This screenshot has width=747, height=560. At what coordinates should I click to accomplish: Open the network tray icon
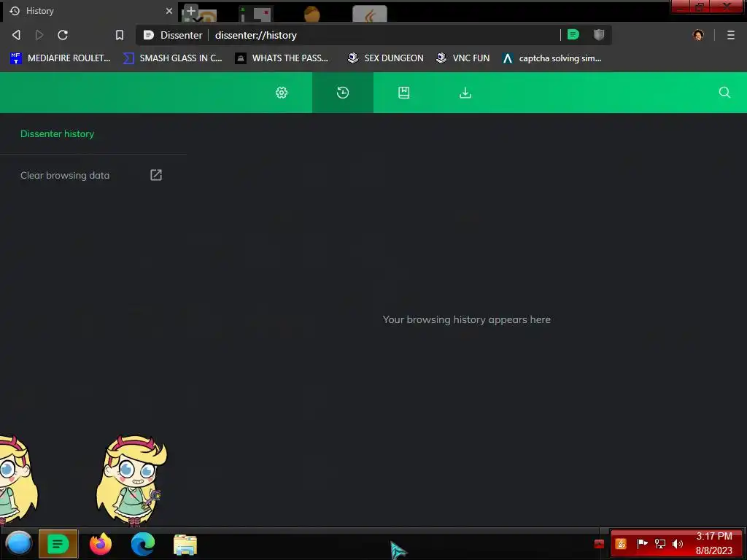[x=659, y=543]
